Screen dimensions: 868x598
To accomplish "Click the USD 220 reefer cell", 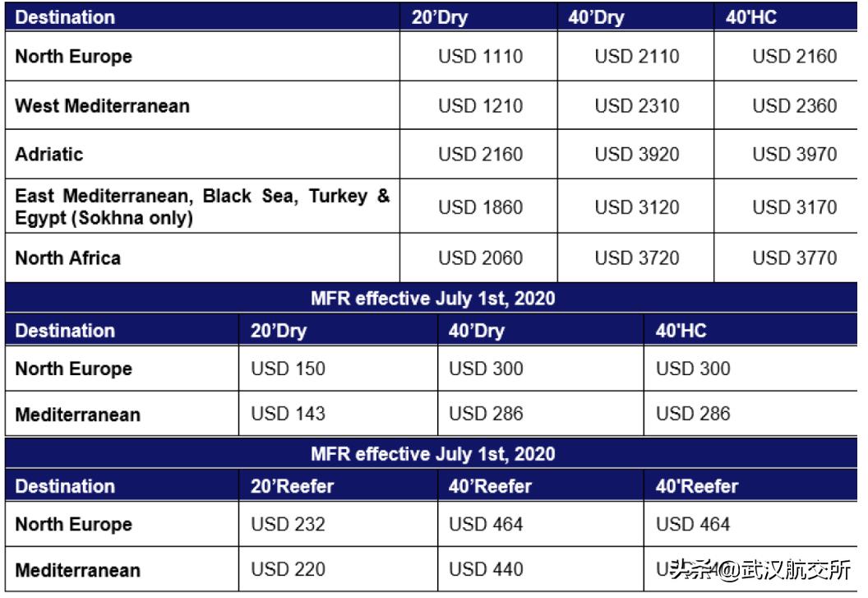I will point(288,569).
